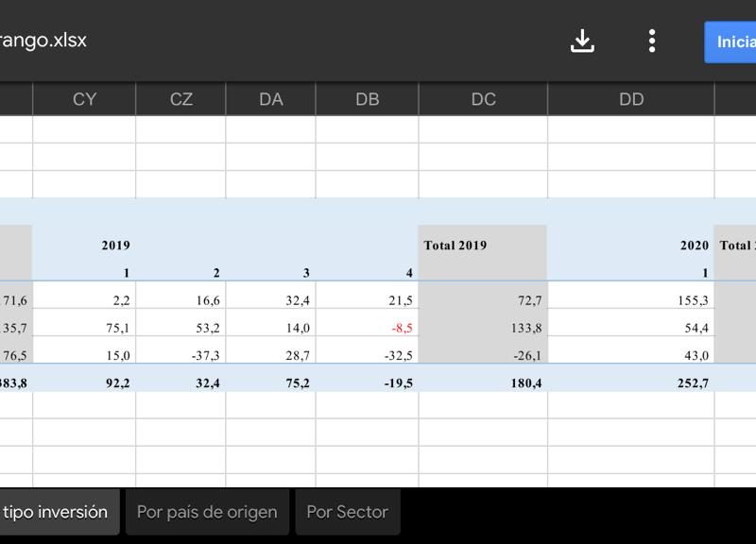Click the Total 2019 header cell
This screenshot has height=544, width=756.
coord(482,246)
